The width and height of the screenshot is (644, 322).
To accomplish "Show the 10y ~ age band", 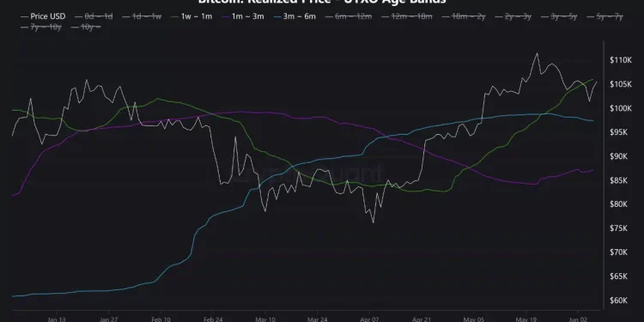I will (86, 28).
